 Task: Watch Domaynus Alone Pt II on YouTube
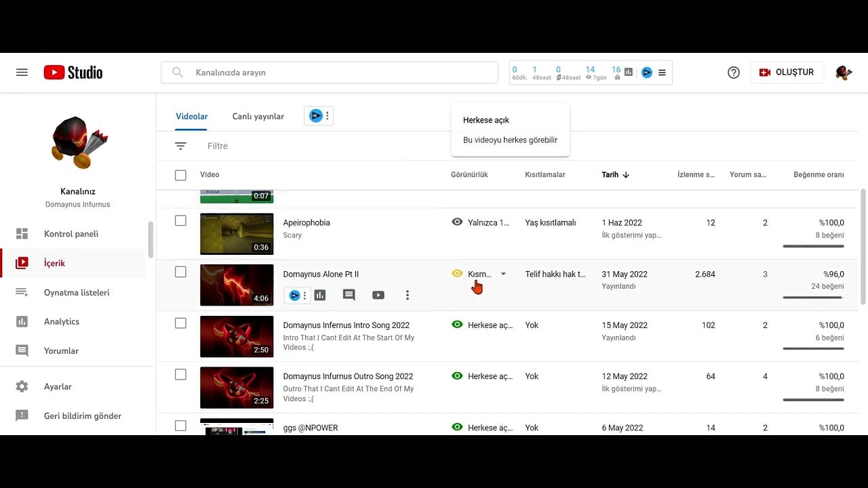click(x=378, y=295)
